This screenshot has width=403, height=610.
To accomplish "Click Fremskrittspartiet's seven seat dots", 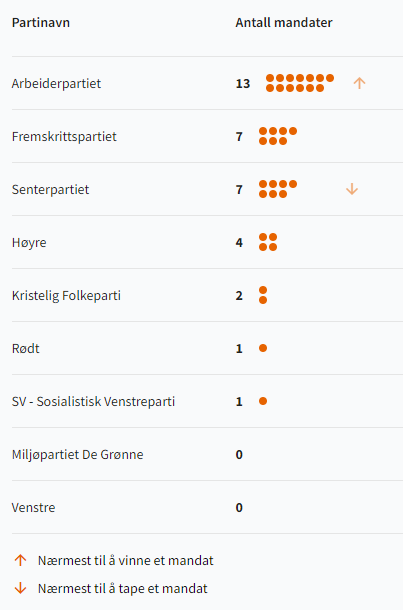I will [x=278, y=136].
